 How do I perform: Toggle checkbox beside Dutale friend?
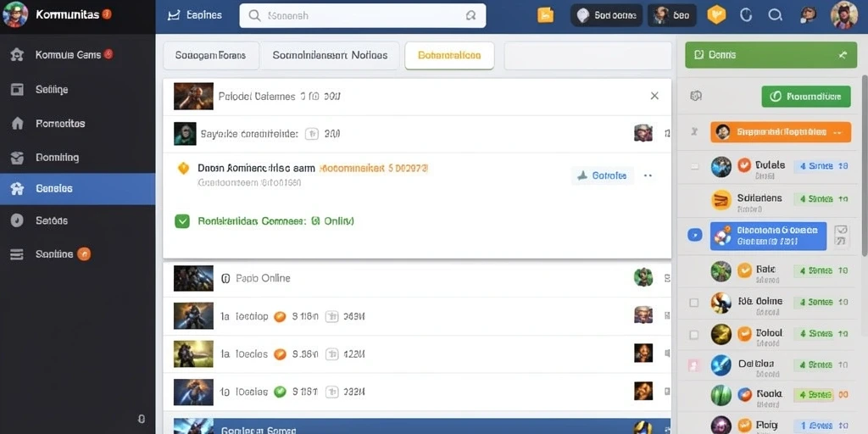[x=695, y=167]
